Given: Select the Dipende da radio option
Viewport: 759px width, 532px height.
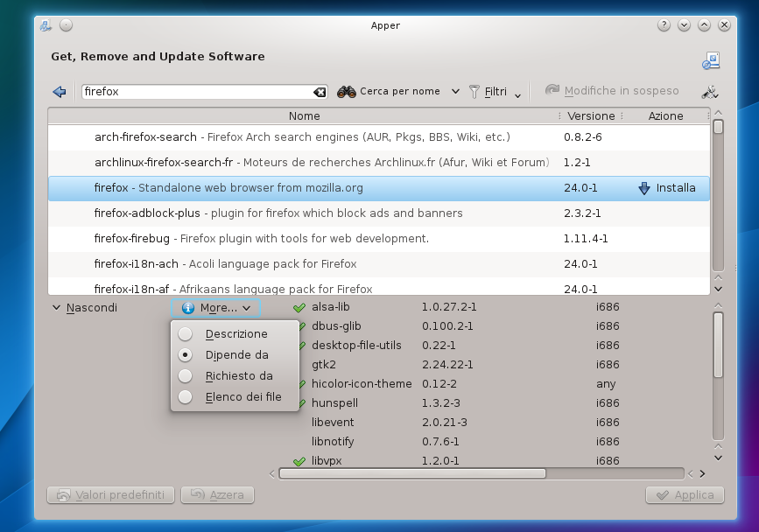Looking at the screenshot, I should [x=185, y=355].
